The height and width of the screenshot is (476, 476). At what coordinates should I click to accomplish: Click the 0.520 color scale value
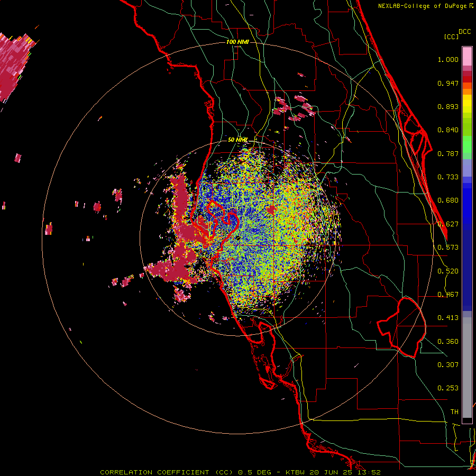[448, 271]
